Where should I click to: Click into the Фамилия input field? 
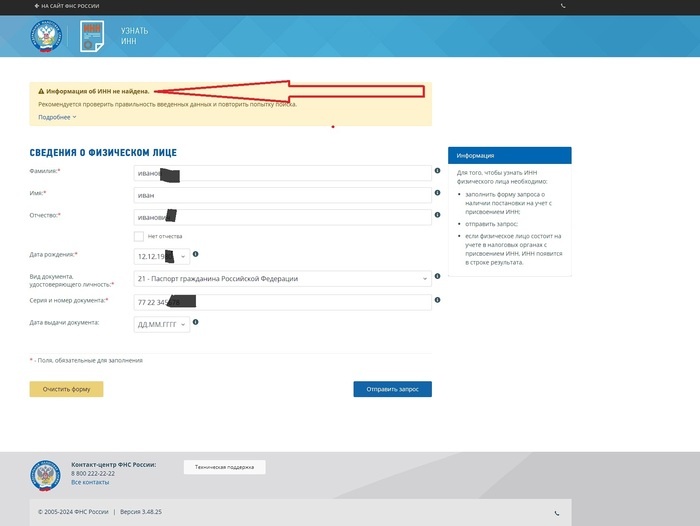[283, 173]
